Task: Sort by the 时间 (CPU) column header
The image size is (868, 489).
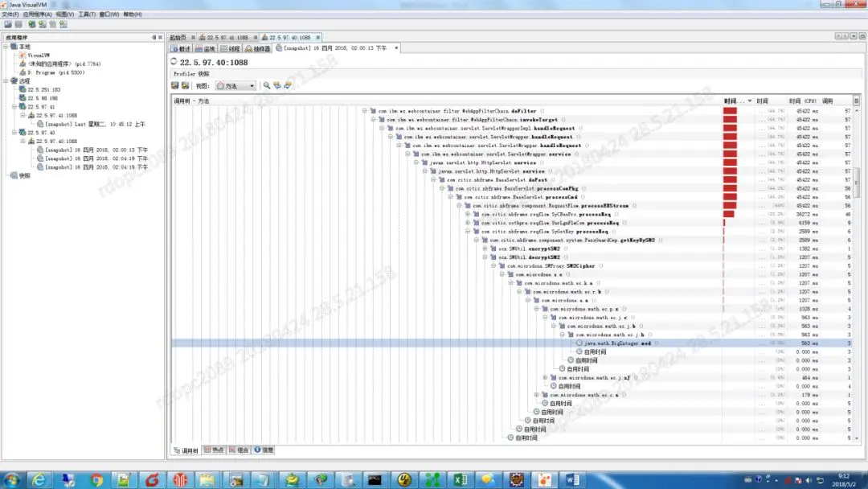Action: pyautogui.click(x=803, y=101)
